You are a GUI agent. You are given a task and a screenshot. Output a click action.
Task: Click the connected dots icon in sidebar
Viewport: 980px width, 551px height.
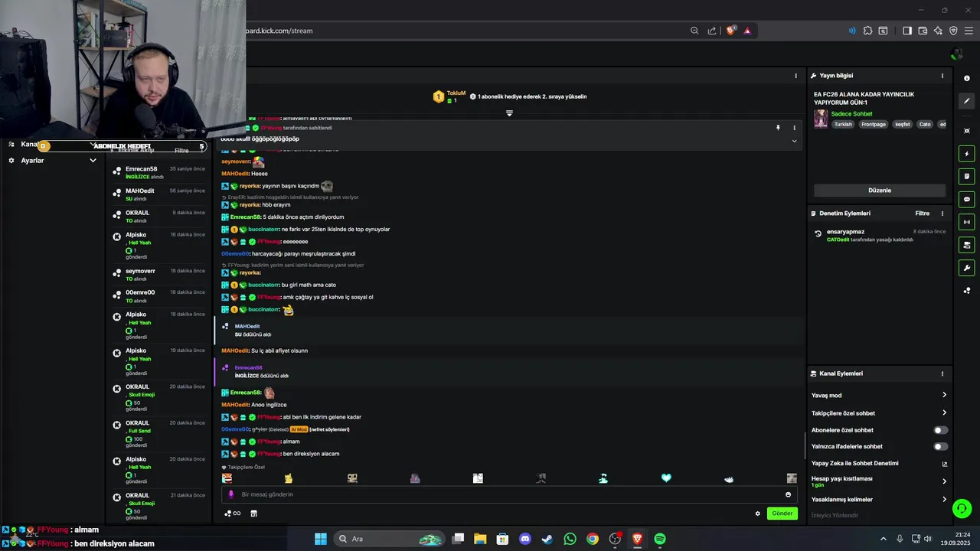(x=967, y=291)
